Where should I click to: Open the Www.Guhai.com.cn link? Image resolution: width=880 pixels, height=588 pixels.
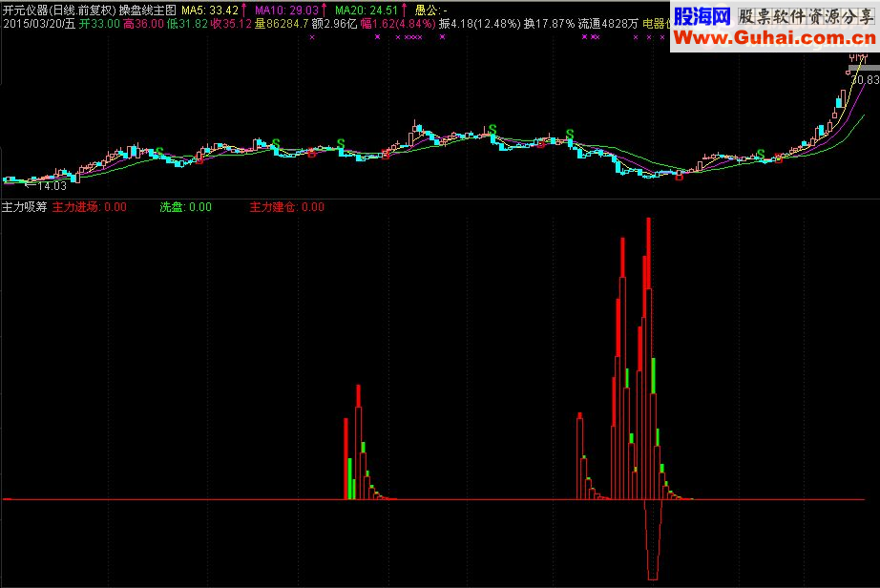(x=775, y=38)
